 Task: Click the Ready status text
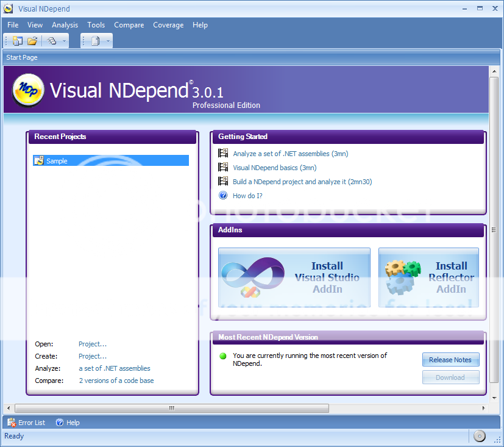pos(14,436)
